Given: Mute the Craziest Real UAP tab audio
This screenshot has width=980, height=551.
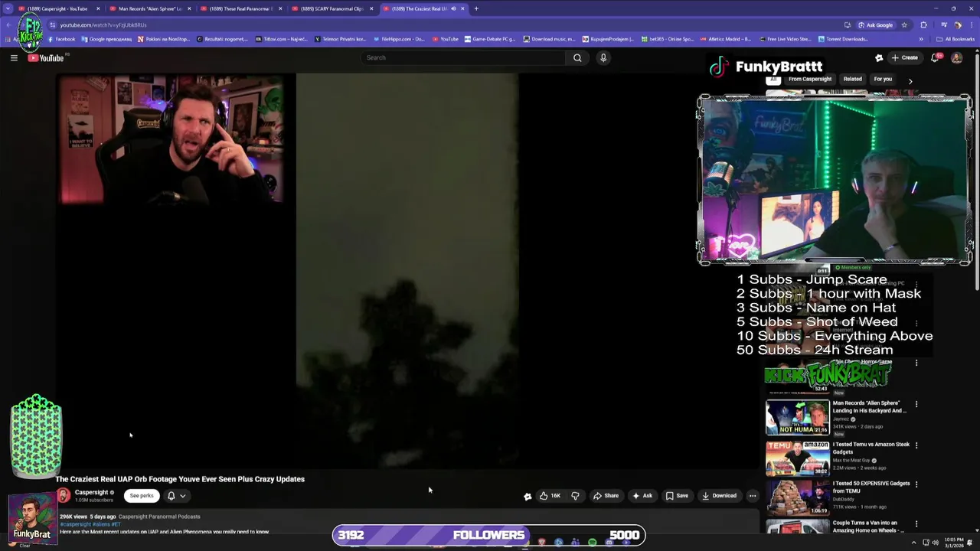Looking at the screenshot, I should point(453,8).
